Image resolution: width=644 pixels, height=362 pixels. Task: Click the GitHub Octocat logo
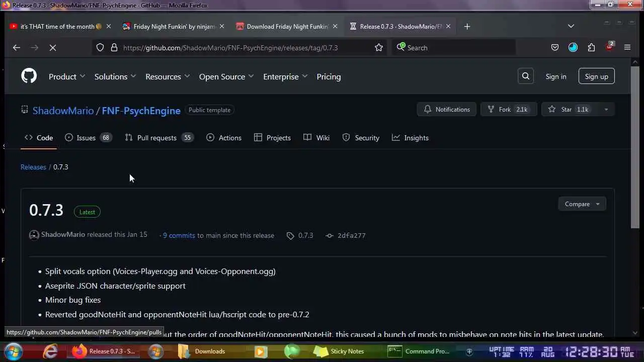29,76
